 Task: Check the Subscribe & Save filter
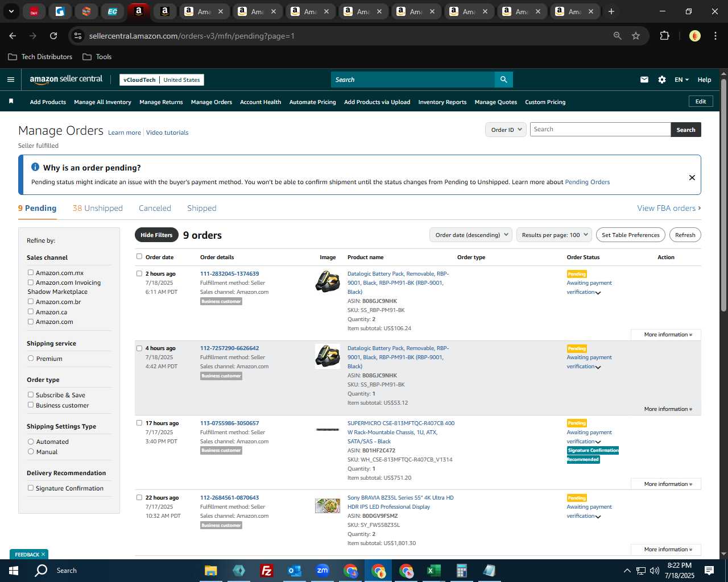coord(31,394)
